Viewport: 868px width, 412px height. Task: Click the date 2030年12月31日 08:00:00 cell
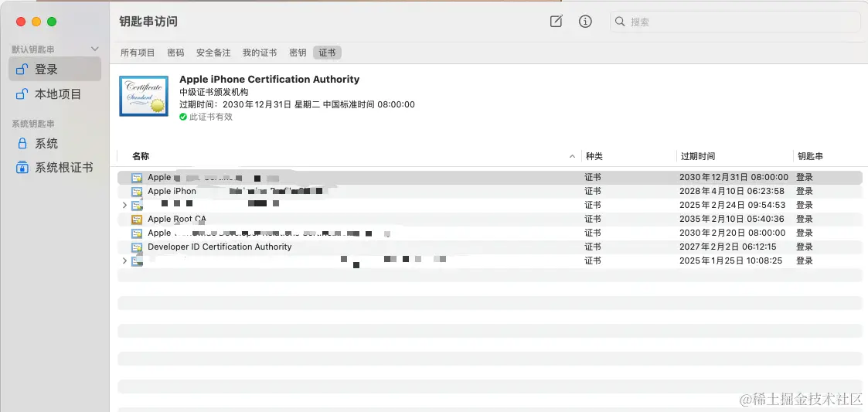[x=734, y=177]
